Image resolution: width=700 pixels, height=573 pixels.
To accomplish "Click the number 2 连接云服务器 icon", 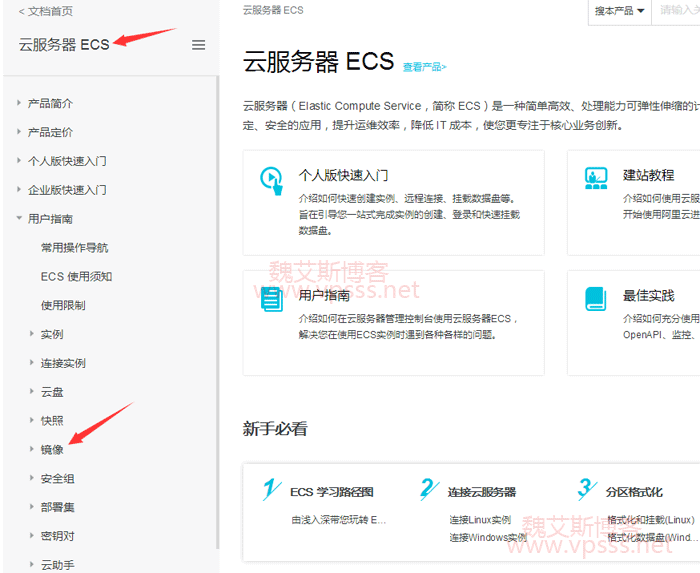I will click(x=429, y=490).
